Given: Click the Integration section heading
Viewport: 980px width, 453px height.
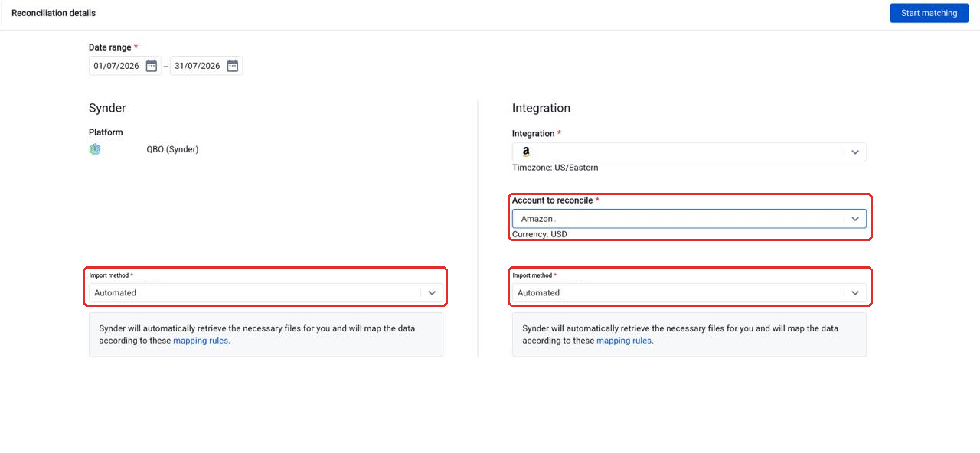Looking at the screenshot, I should coord(541,108).
